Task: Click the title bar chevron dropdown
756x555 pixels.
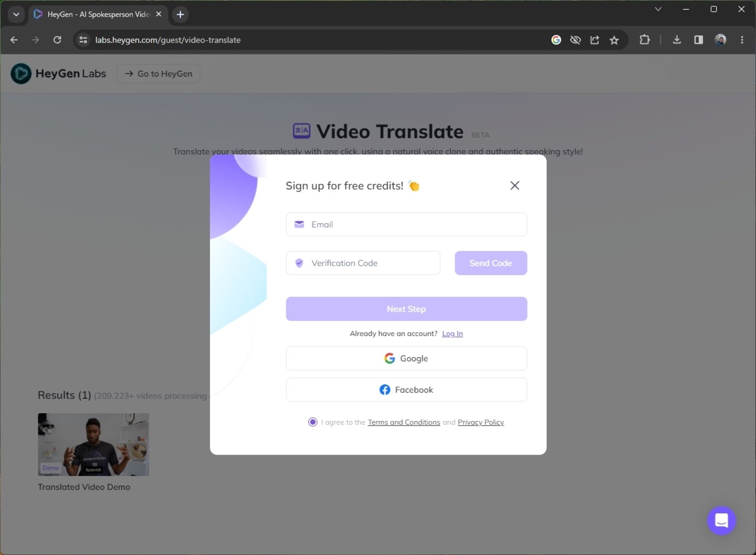Action: point(658,9)
